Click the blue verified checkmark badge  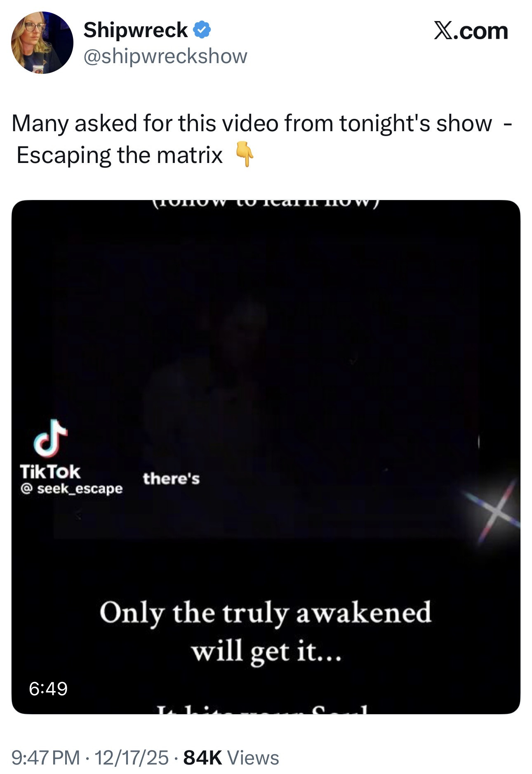202,30
